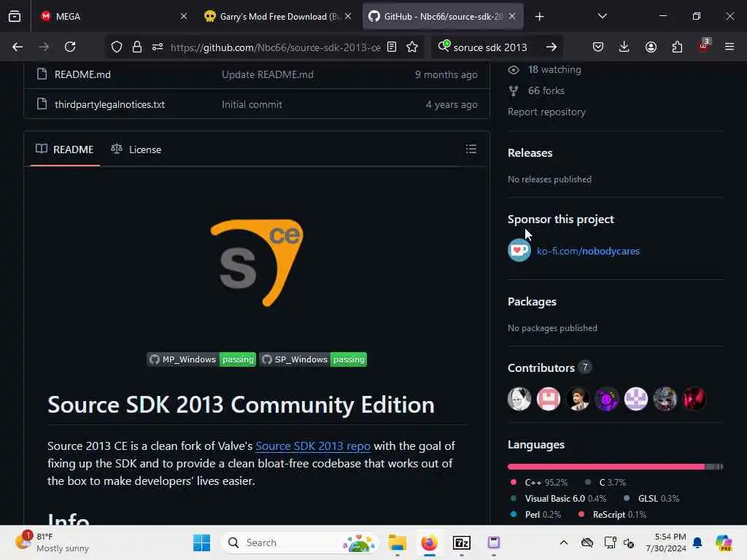This screenshot has height=560, width=747.
Task: Open the last red contributor avatar
Action: [694, 399]
